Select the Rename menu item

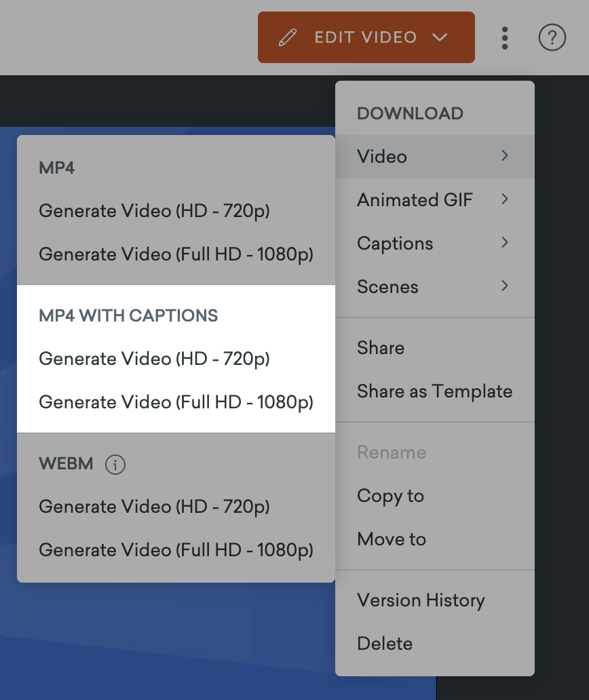click(435, 452)
